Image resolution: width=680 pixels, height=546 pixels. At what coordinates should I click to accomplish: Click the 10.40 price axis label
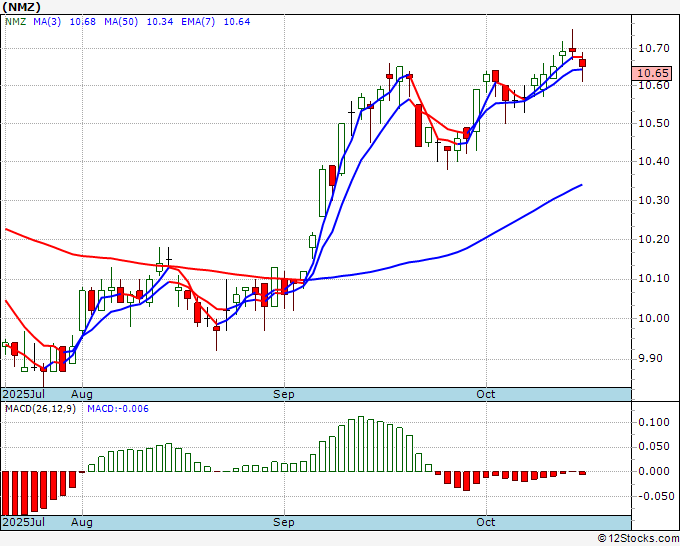click(654, 161)
